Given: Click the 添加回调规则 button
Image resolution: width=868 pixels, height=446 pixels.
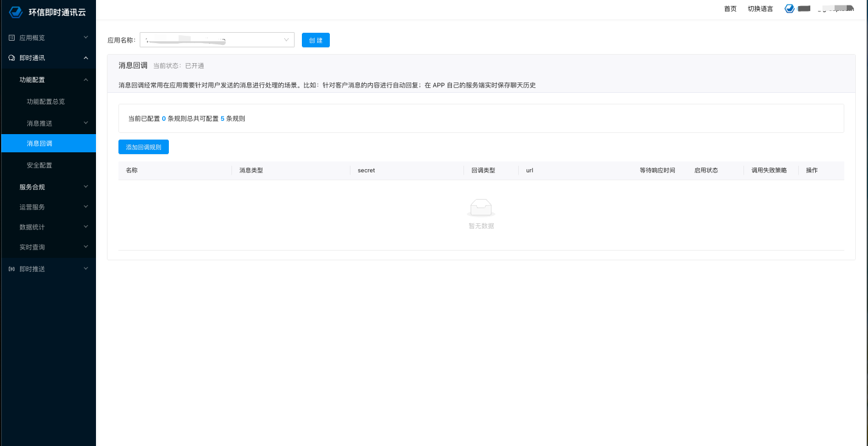Looking at the screenshot, I should [143, 147].
